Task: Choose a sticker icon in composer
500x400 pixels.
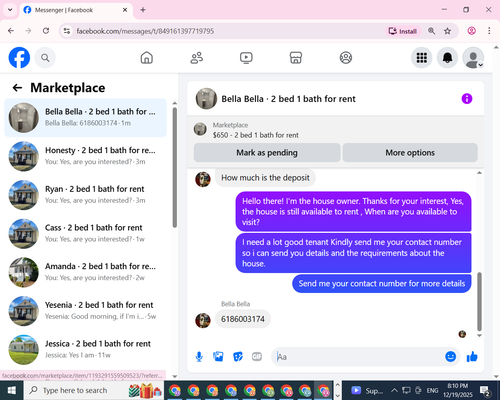Action: tap(238, 357)
